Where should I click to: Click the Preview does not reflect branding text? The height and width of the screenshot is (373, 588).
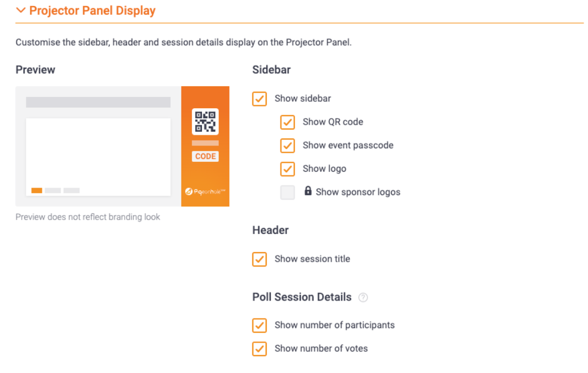tap(87, 217)
